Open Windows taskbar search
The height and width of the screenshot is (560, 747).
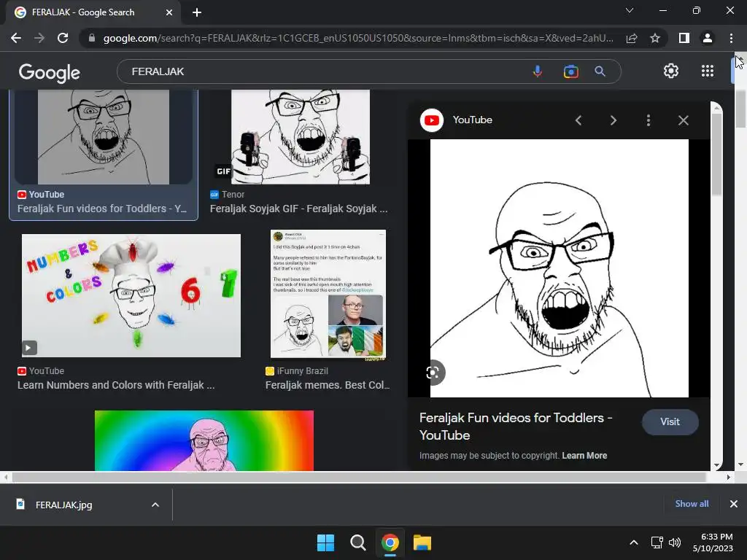tap(357, 542)
